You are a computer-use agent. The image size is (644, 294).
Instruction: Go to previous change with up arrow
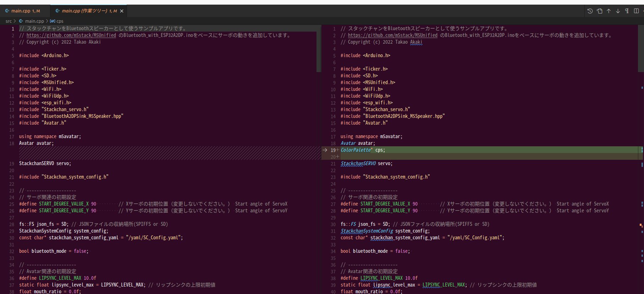(x=609, y=11)
